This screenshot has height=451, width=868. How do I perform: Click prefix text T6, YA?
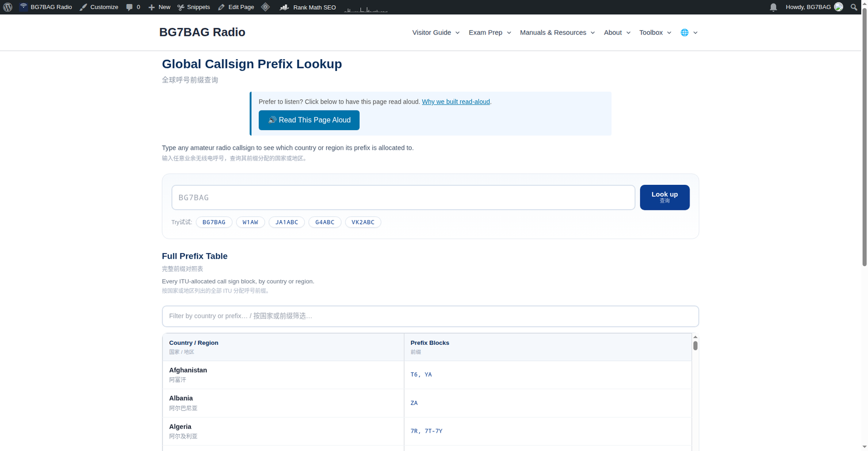pos(421,375)
